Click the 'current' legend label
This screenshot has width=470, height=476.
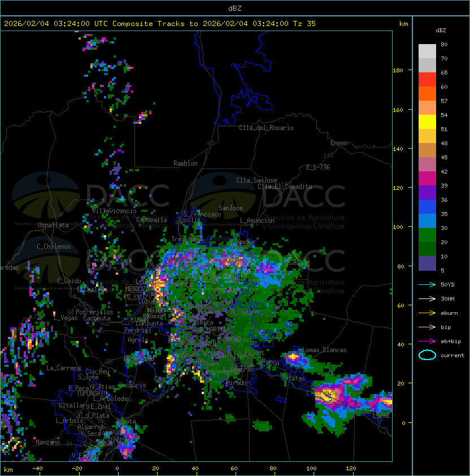(x=452, y=356)
